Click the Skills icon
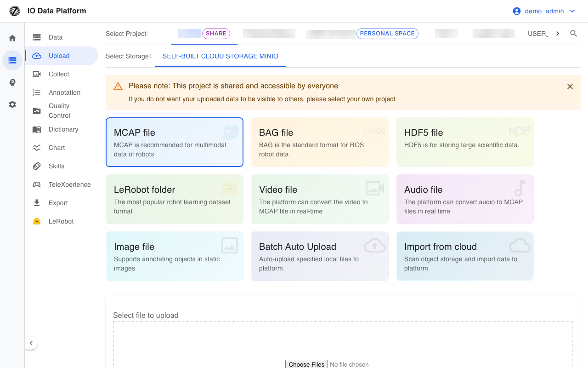 (x=37, y=166)
